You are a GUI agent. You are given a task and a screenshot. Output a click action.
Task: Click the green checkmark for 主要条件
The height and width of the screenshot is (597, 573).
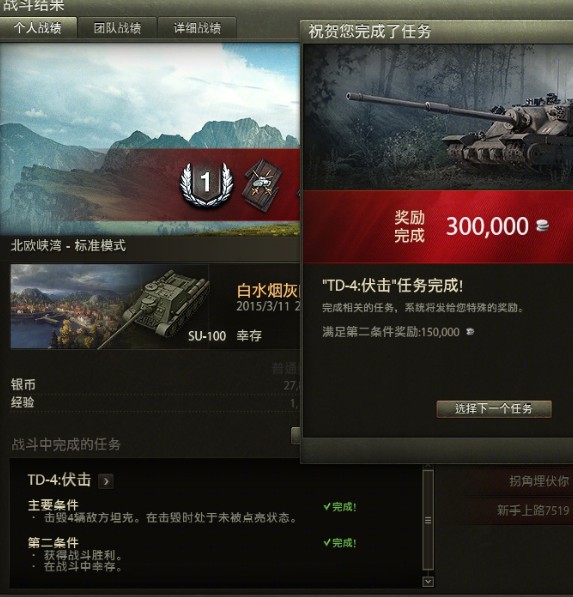coord(326,507)
